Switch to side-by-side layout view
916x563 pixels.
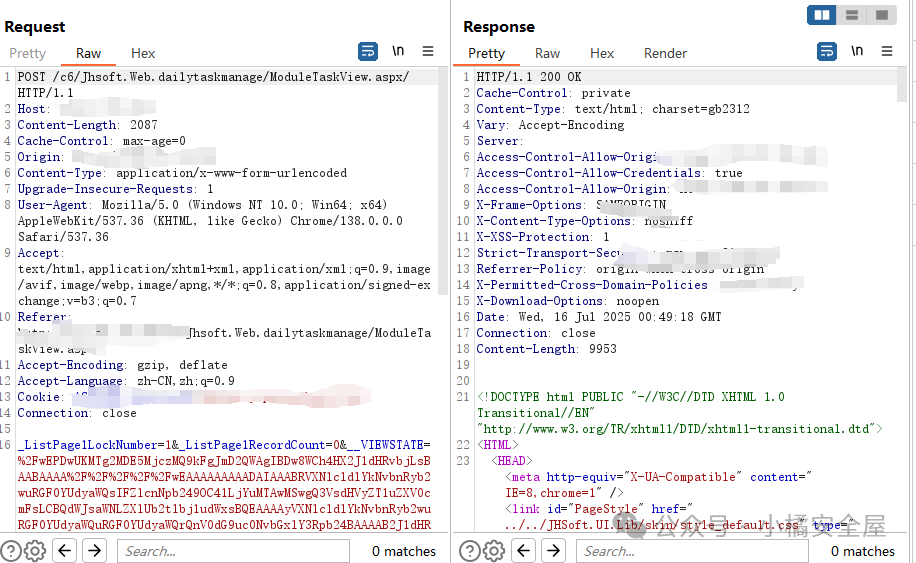(822, 15)
